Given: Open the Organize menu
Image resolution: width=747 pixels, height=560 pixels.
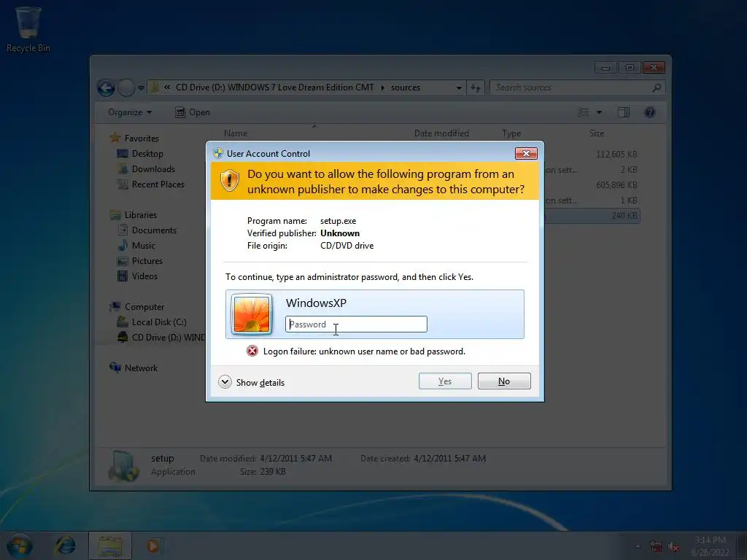Looking at the screenshot, I should pyautogui.click(x=130, y=112).
